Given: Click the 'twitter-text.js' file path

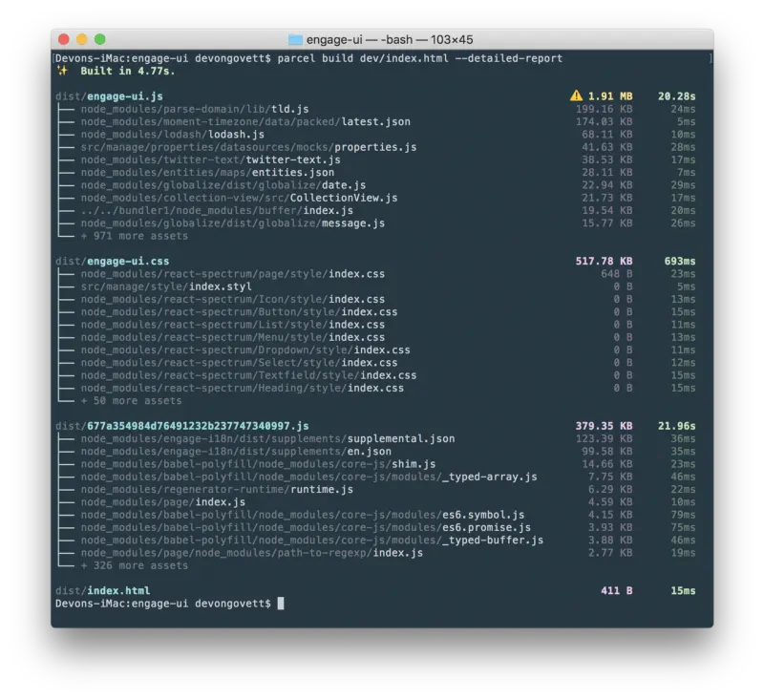Looking at the screenshot, I should (x=210, y=159).
